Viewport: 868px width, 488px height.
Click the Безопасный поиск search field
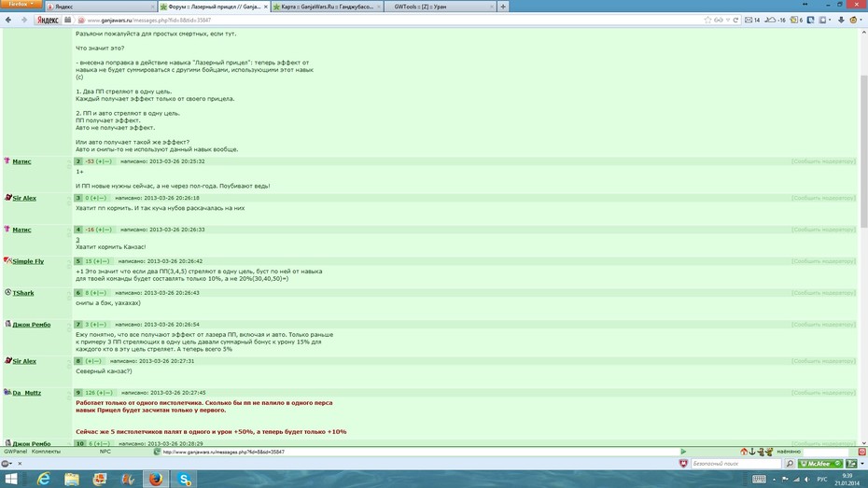pyautogui.click(x=736, y=464)
